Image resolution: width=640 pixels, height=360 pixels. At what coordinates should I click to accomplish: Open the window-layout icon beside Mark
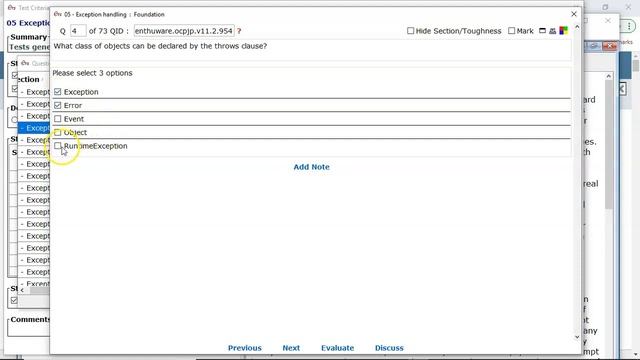542,31
